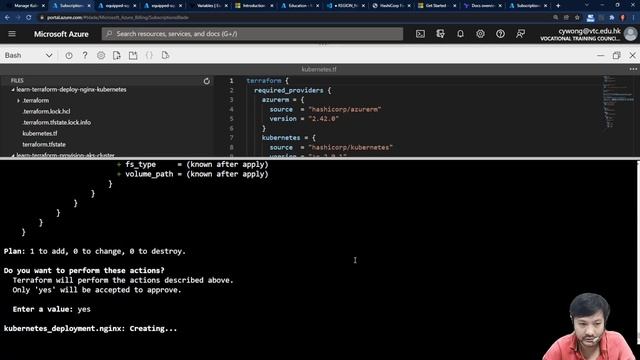Viewport: 640px width, 360px height.
Task: Refresh the FILES explorer list
Action: [207, 81]
